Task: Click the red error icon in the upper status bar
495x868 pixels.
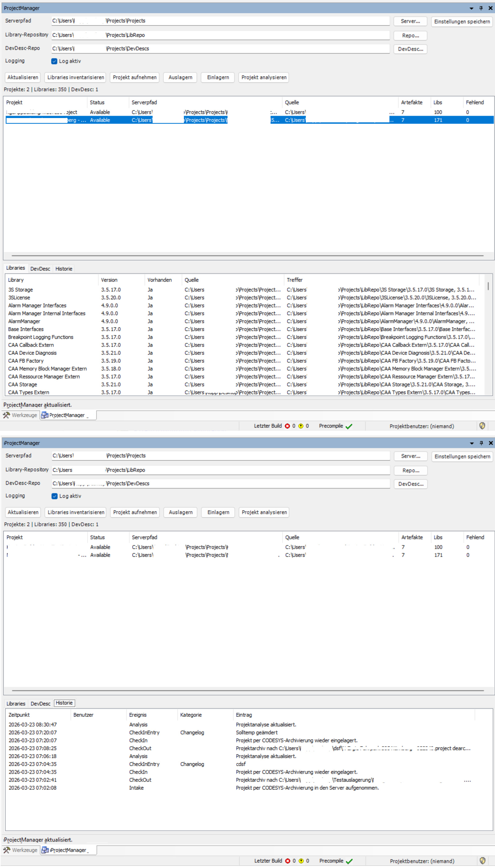Action: pos(287,426)
